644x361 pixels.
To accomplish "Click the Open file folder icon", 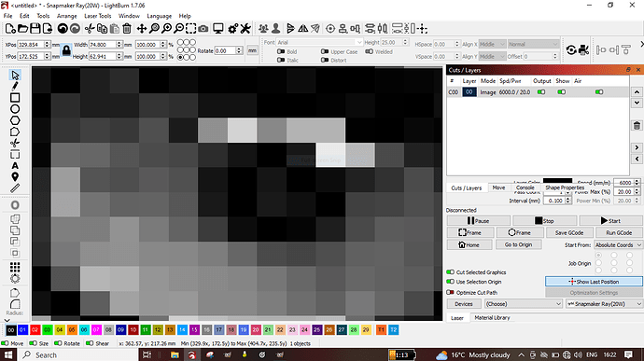I will click(x=23, y=29).
